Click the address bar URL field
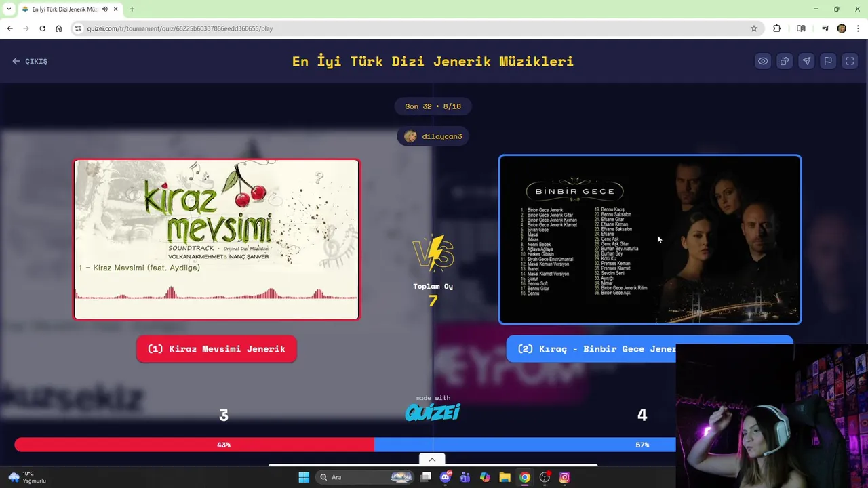868x488 pixels. (x=415, y=28)
